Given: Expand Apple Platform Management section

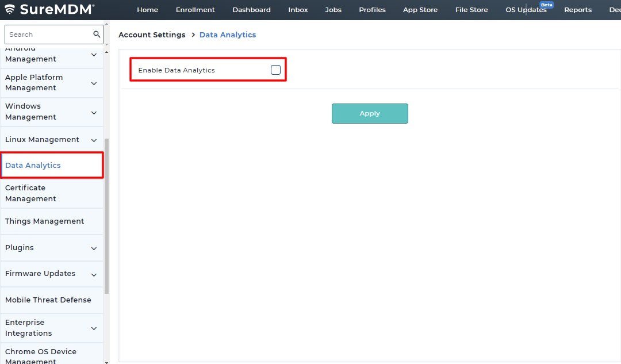Looking at the screenshot, I should tap(94, 83).
